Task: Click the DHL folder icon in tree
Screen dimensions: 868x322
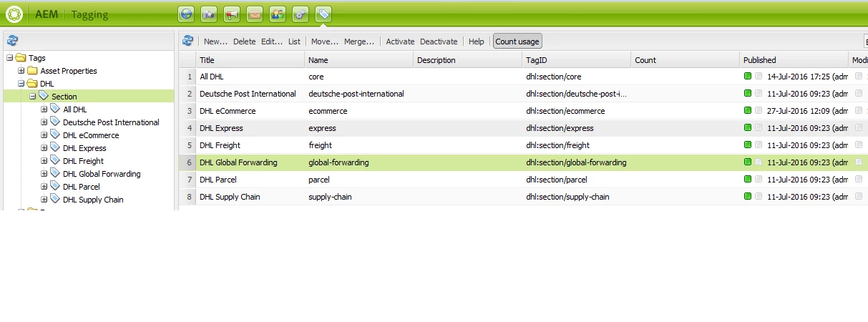Action: [x=32, y=84]
